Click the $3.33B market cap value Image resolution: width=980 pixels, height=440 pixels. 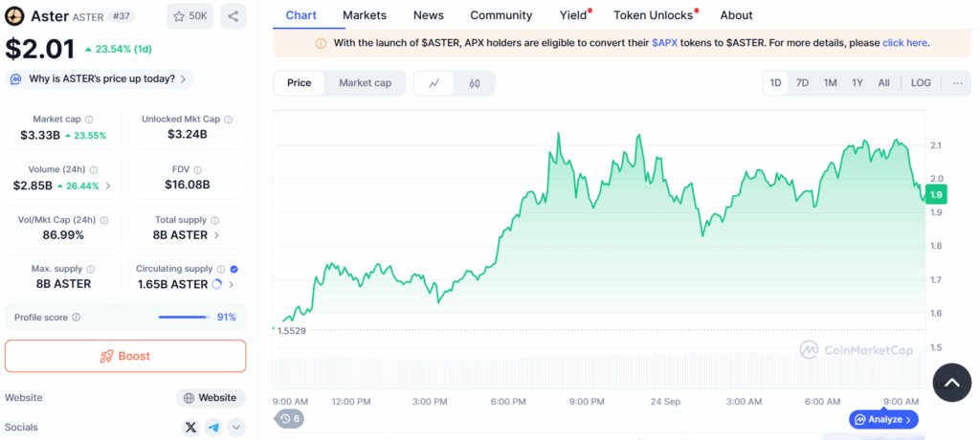pos(39,135)
